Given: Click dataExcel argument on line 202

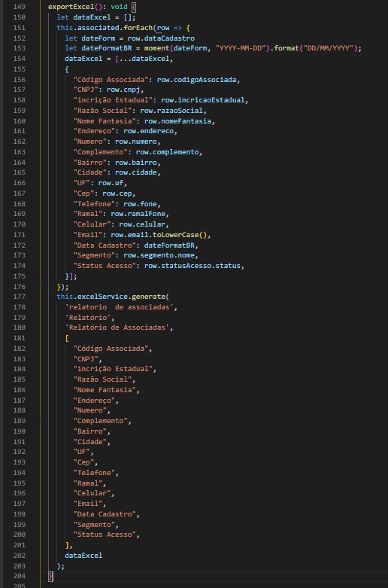Looking at the screenshot, I should click(83, 556).
